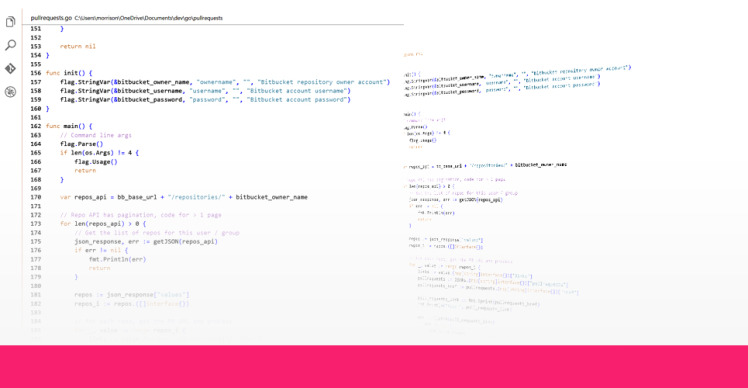748x388 pixels.
Task: Select the pullrequests.go tab title
Action: click(51, 18)
